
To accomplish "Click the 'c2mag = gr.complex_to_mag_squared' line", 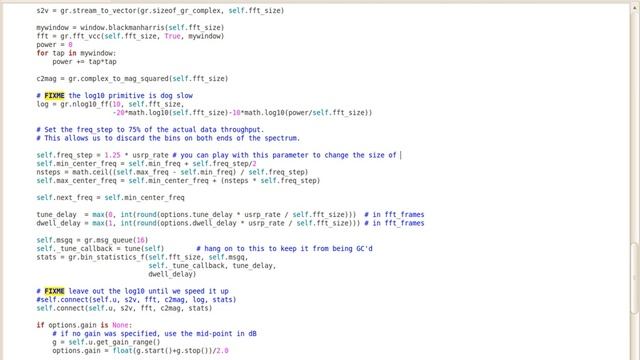I will tap(132, 79).
